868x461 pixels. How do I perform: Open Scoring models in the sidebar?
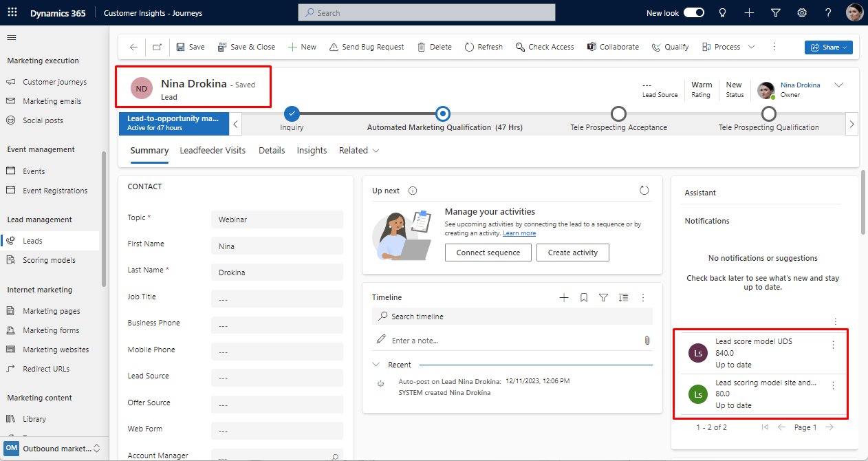click(49, 260)
